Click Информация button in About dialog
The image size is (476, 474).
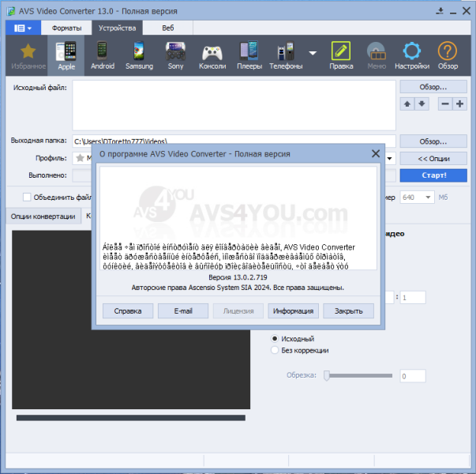[293, 310]
